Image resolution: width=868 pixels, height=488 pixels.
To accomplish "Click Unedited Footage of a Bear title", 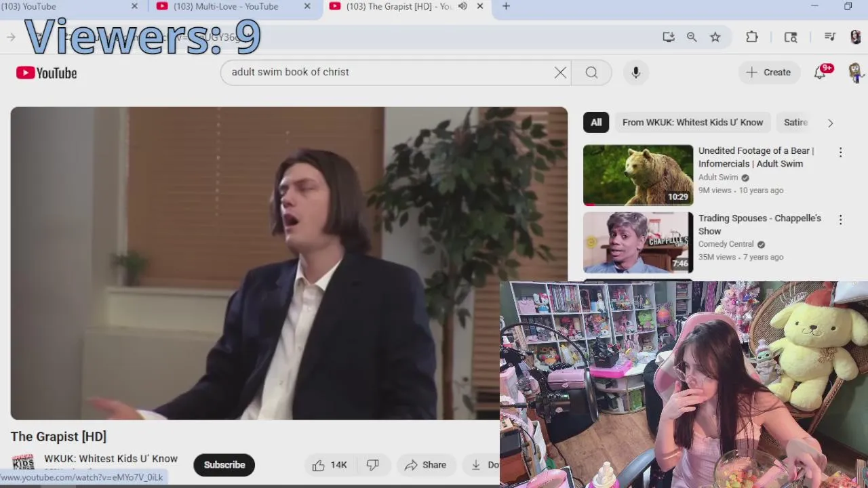I will pos(756,157).
